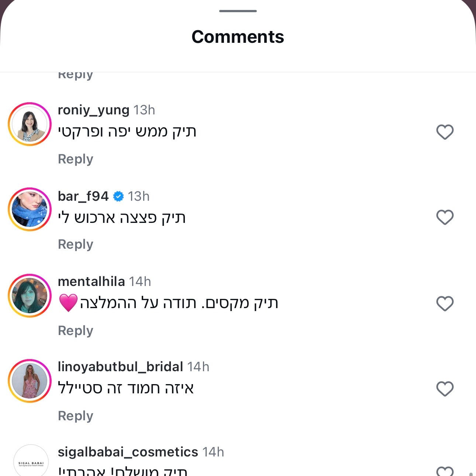This screenshot has height=476, width=476.
Task: Reply to linoyabutbul_bridal's comment
Action: coord(76,416)
